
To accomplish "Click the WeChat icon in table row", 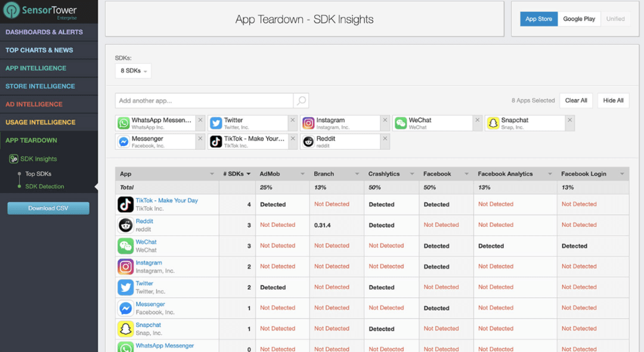I will click(125, 246).
